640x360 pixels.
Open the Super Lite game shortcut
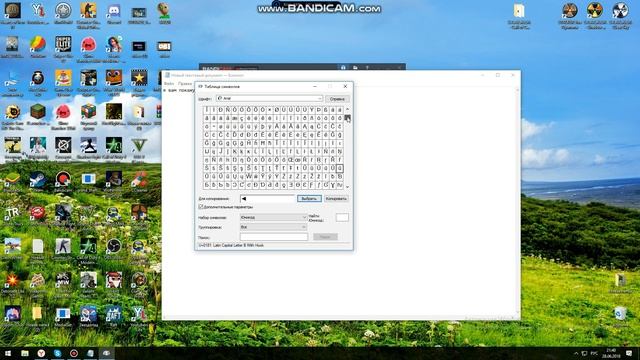click(63, 44)
